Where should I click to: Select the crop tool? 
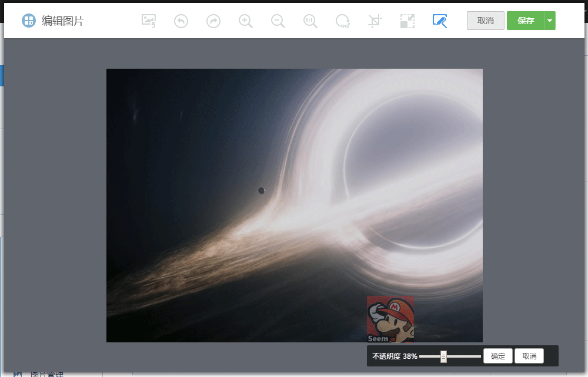click(375, 21)
